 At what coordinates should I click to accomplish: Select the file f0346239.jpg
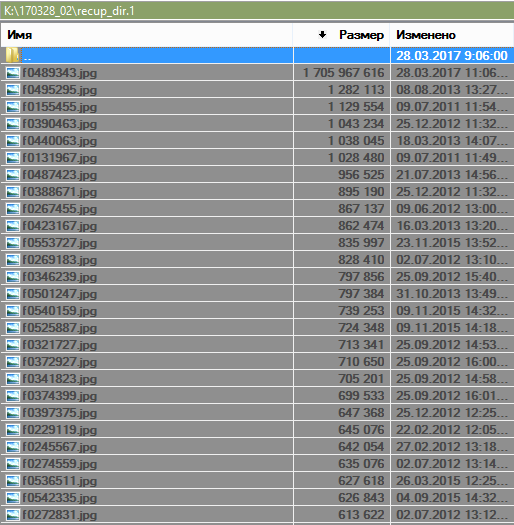pyautogui.click(x=60, y=277)
